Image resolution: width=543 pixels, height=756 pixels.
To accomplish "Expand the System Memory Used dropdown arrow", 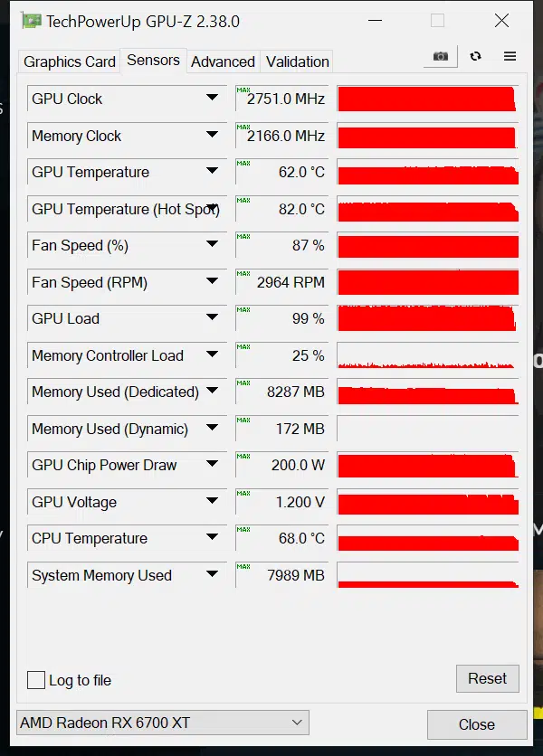I will 212,573.
